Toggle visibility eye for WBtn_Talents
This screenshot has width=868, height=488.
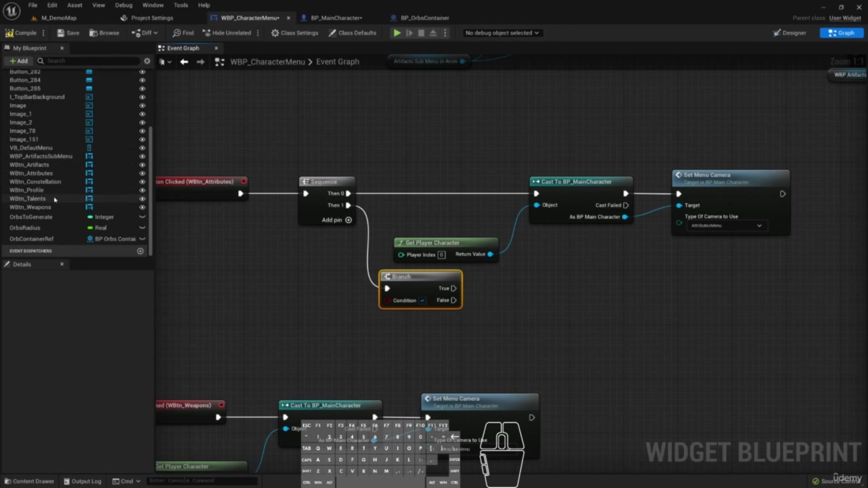coord(142,199)
